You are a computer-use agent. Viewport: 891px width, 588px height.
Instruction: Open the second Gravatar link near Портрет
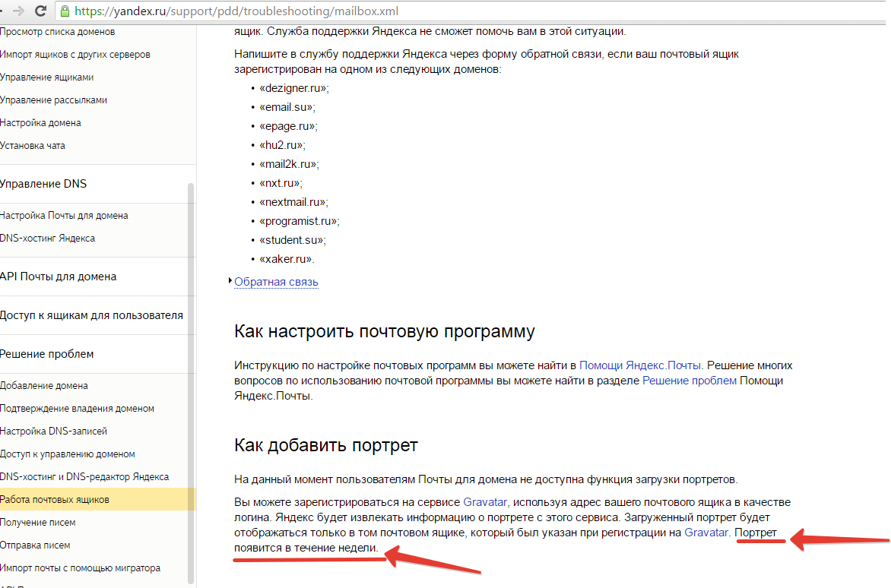(x=706, y=533)
